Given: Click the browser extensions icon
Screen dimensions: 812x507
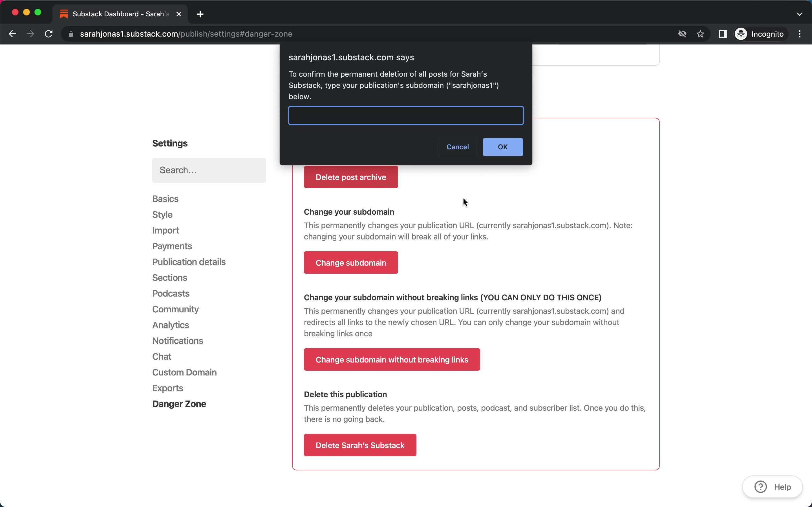Looking at the screenshot, I should 723,34.
